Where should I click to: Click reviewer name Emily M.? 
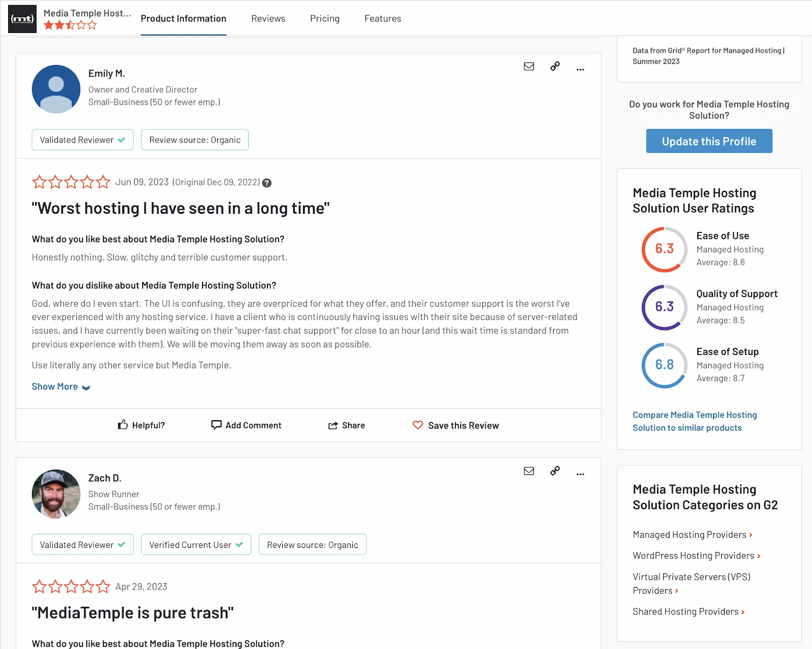[x=107, y=74]
